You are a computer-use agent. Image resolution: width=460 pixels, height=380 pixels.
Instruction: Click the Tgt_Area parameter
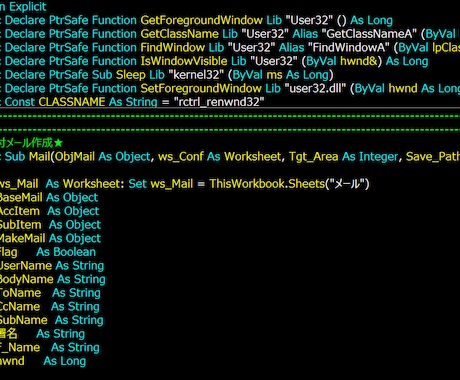tap(313, 157)
